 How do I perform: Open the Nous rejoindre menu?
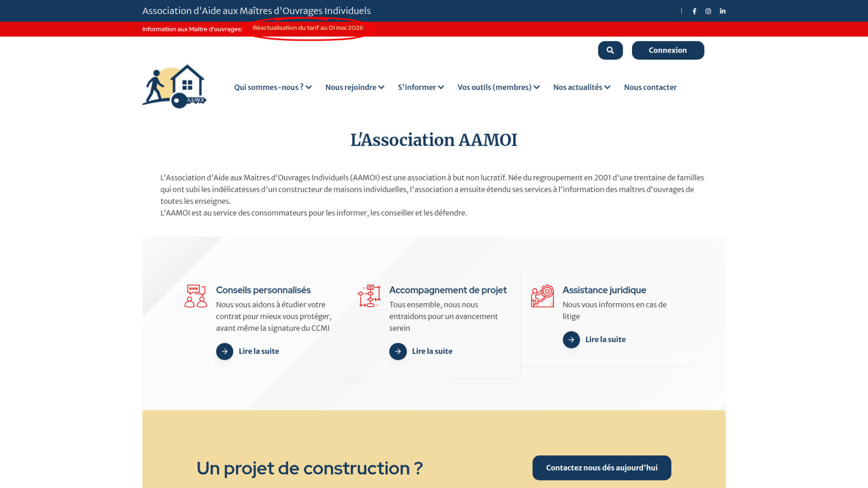355,87
